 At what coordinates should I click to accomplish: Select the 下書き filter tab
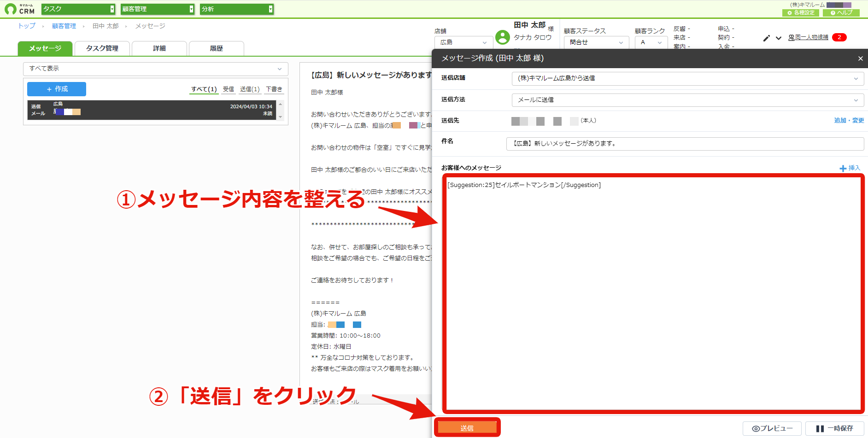[x=274, y=89]
